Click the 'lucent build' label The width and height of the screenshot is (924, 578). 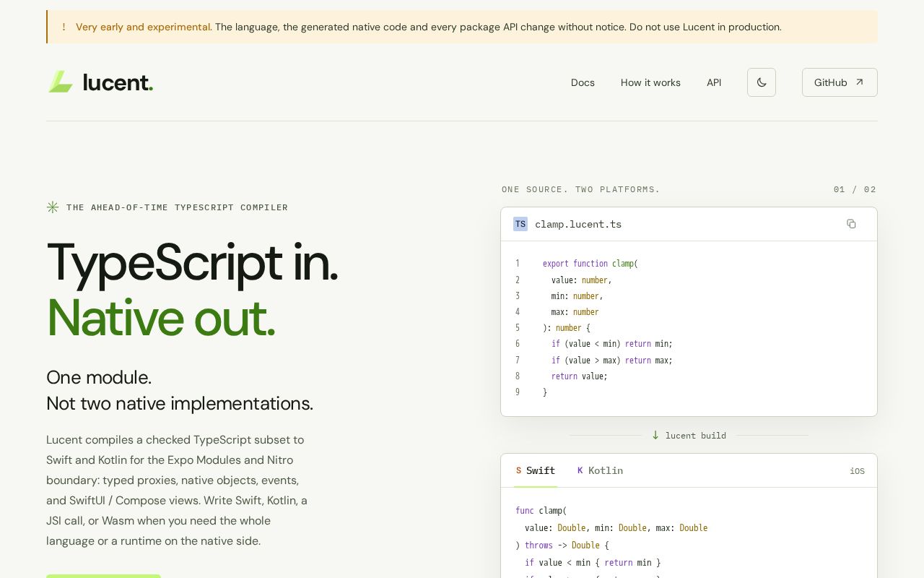(x=696, y=436)
